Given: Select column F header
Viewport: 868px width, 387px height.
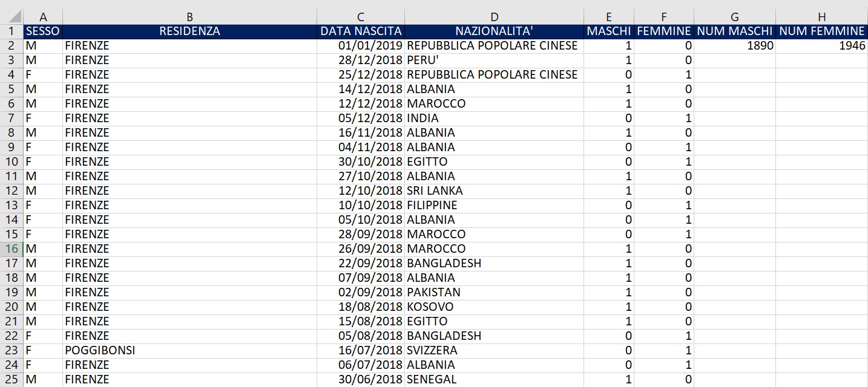Looking at the screenshot, I should (x=664, y=18).
